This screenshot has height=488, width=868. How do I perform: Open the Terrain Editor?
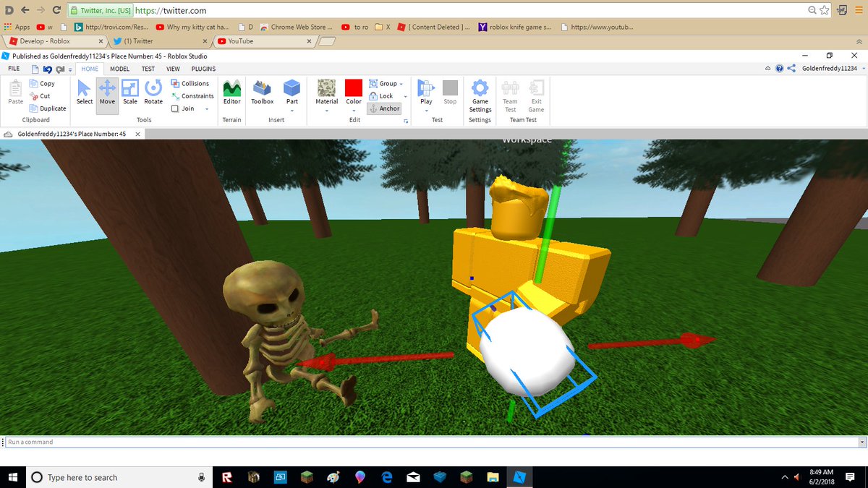coord(231,93)
